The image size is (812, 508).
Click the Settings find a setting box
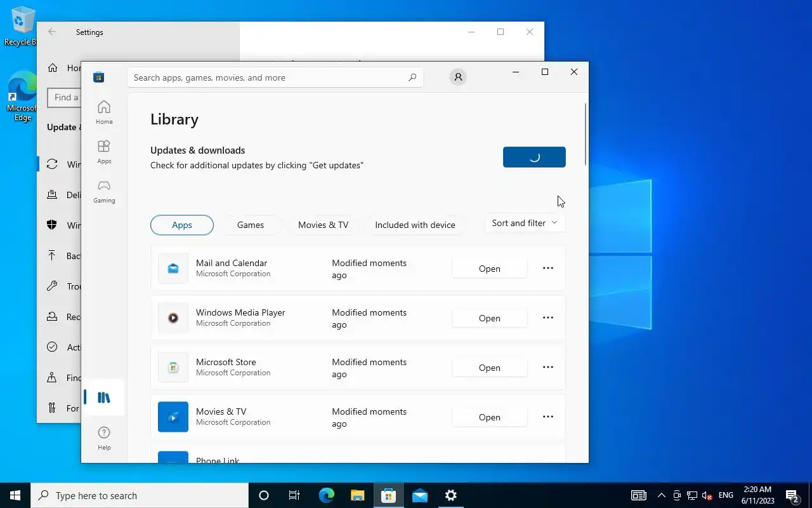[64, 97]
